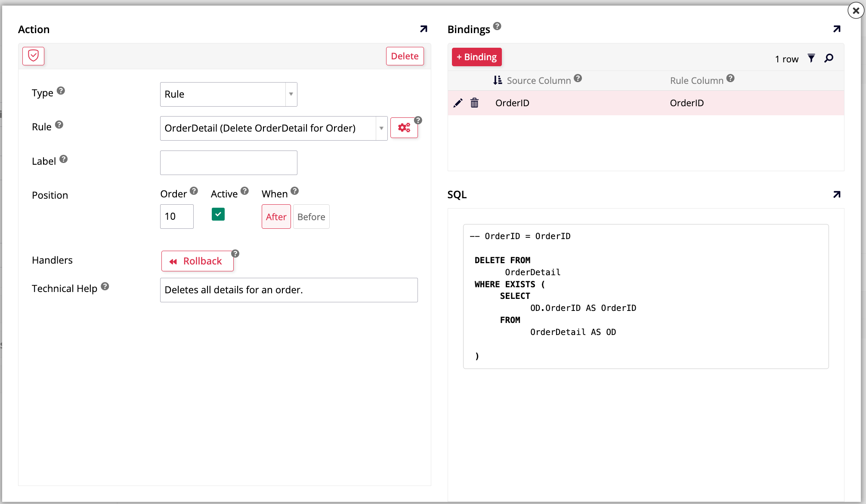Show help for the When setting
The width and height of the screenshot is (866, 504).
point(295,191)
